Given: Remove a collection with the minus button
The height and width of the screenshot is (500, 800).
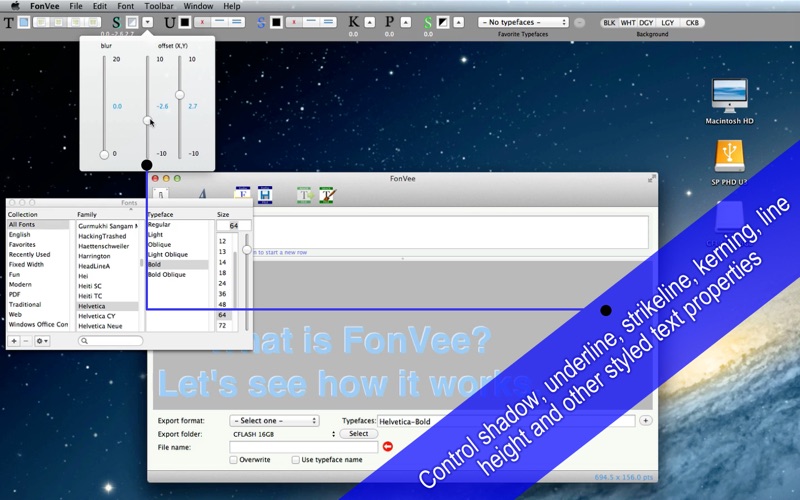Looking at the screenshot, I should click(26, 341).
